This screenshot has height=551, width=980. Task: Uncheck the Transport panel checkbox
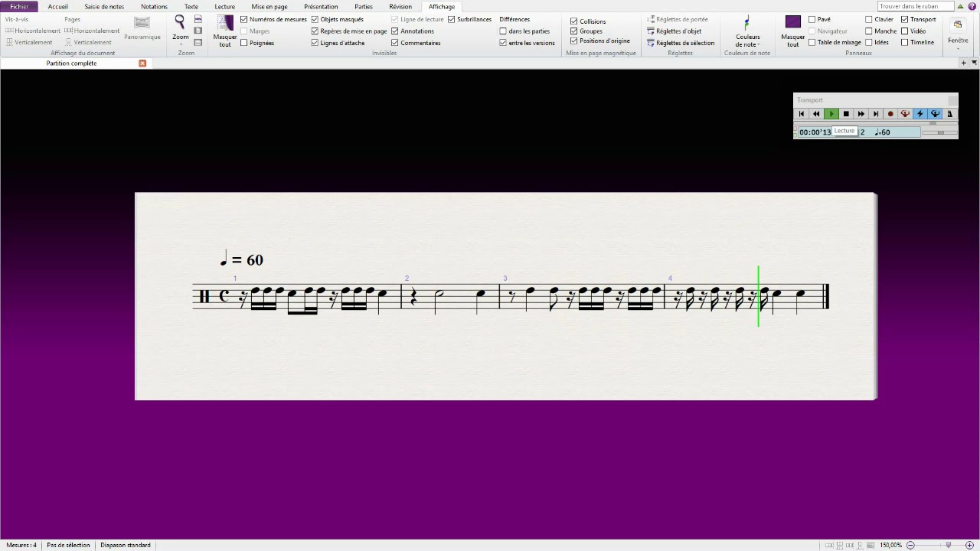click(x=905, y=19)
